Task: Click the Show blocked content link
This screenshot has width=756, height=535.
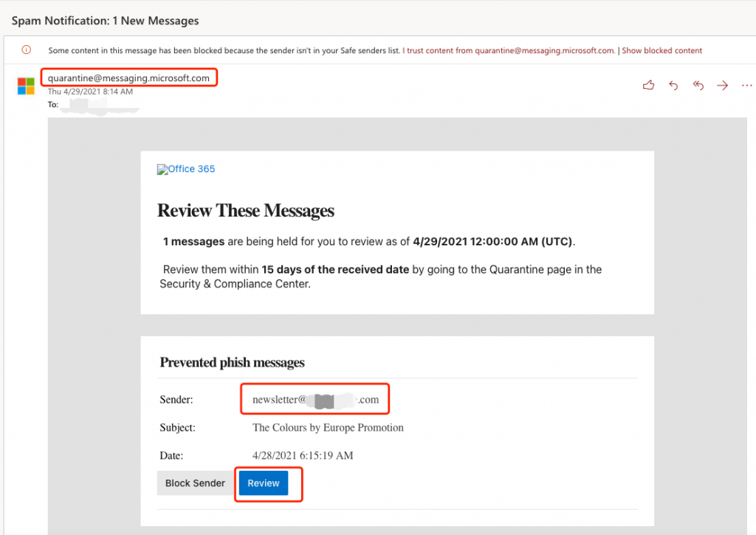Action: coord(661,51)
